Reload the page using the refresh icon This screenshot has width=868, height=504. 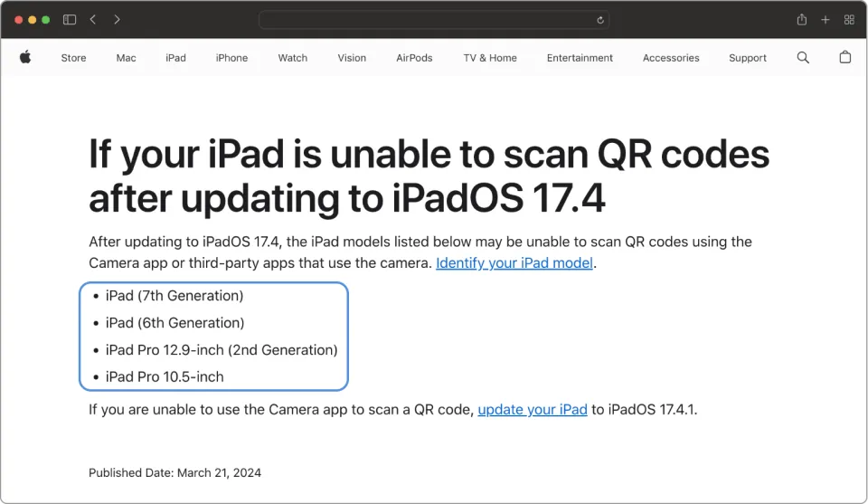pos(600,20)
